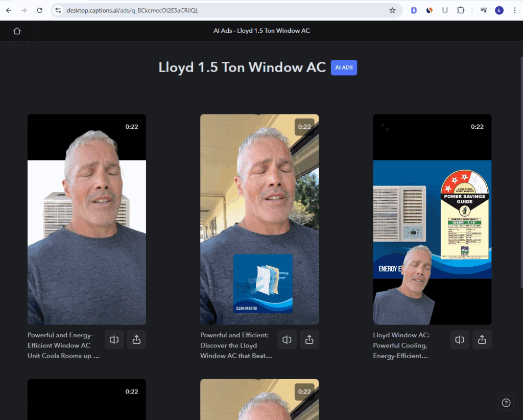Screen dimensions: 523x420
Task: Play the Lloyd Window AC: Powerful Cooling video
Action: tap(432, 219)
